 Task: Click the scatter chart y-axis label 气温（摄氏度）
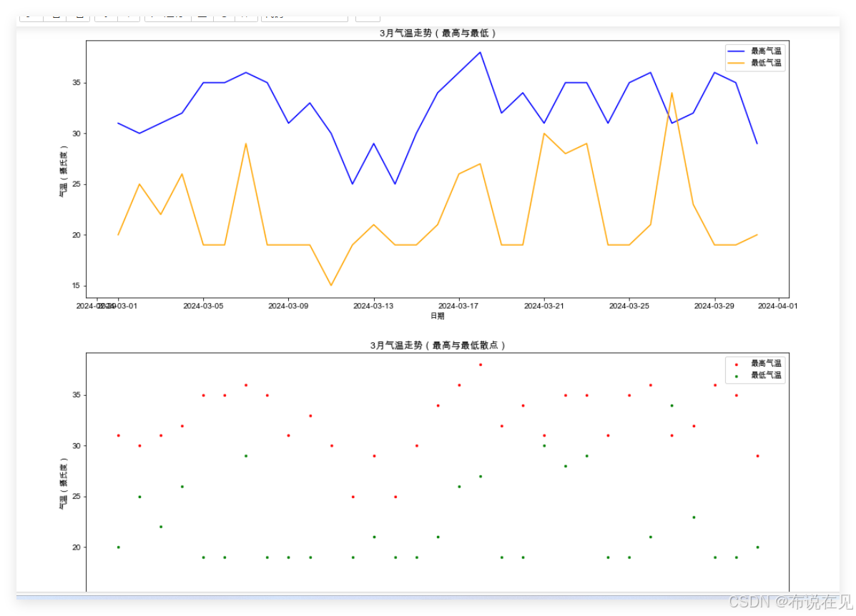[x=64, y=483]
